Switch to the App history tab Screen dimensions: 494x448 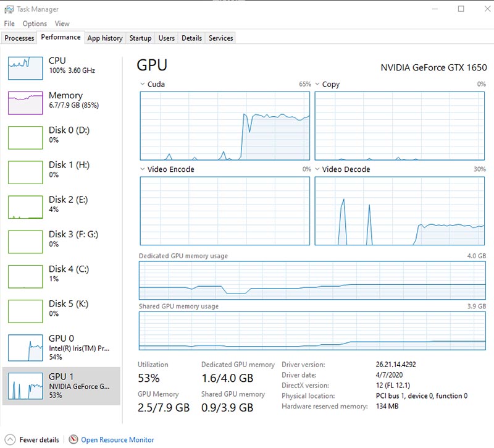coord(105,38)
